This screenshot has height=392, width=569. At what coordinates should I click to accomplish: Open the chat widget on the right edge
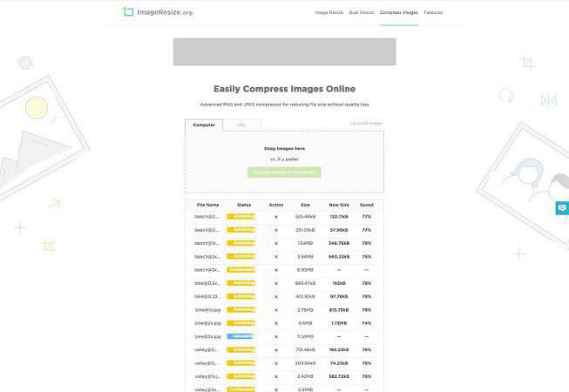click(562, 208)
